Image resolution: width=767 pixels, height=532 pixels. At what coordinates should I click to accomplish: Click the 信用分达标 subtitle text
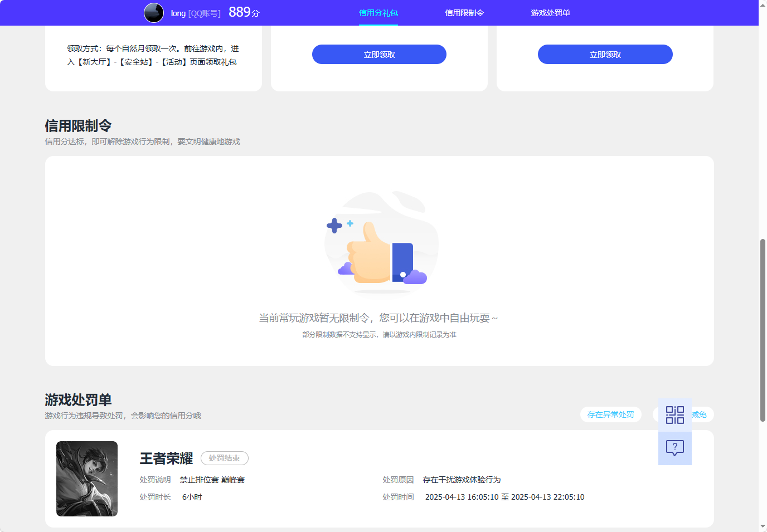pyautogui.click(x=142, y=141)
